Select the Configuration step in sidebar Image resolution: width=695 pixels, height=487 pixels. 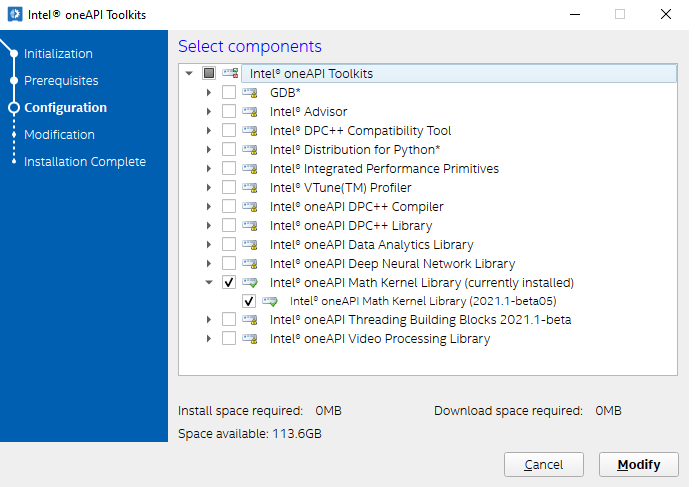66,108
